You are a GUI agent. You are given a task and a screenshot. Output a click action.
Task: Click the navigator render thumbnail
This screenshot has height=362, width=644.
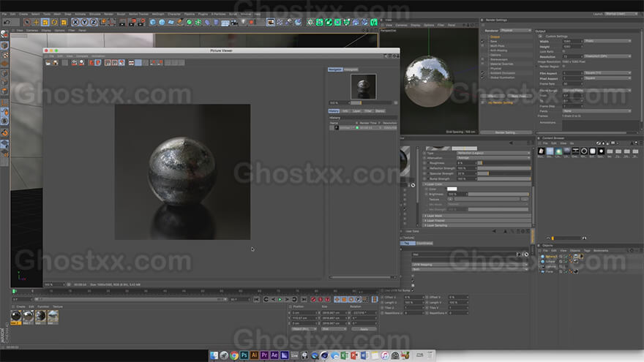click(363, 86)
